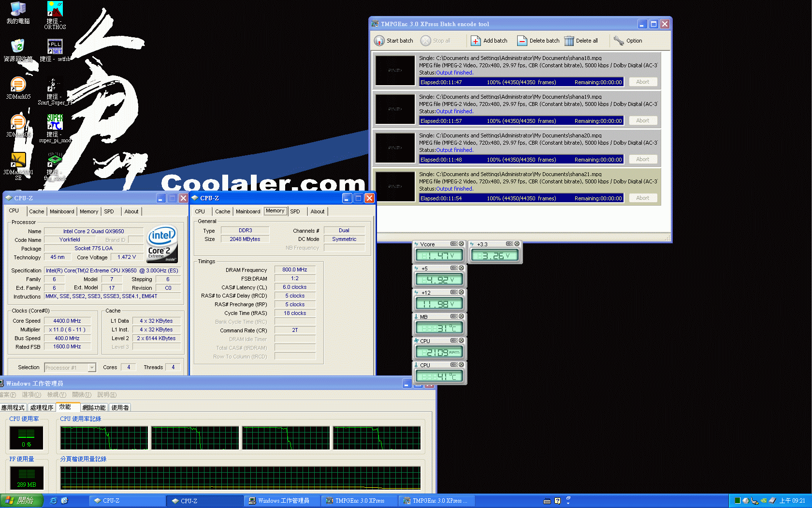Image resolution: width=812 pixels, height=508 pixels.
Task: Click the language bar help icon
Action: point(558,501)
